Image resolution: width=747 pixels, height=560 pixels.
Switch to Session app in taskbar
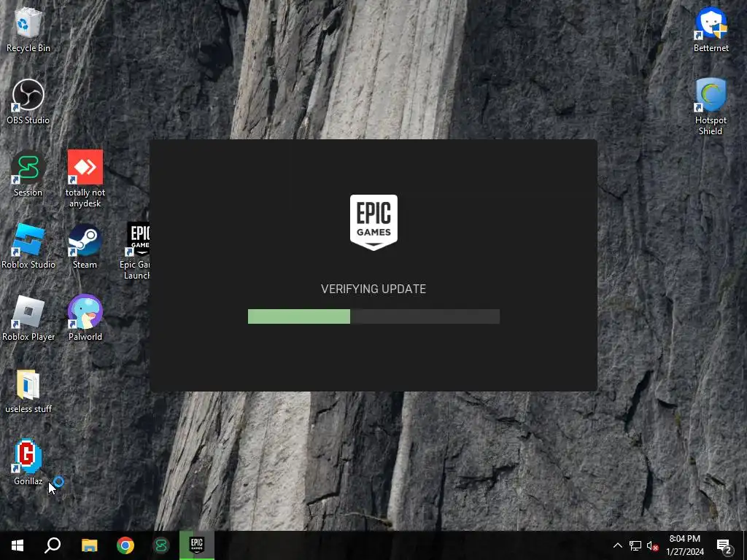pyautogui.click(x=161, y=545)
